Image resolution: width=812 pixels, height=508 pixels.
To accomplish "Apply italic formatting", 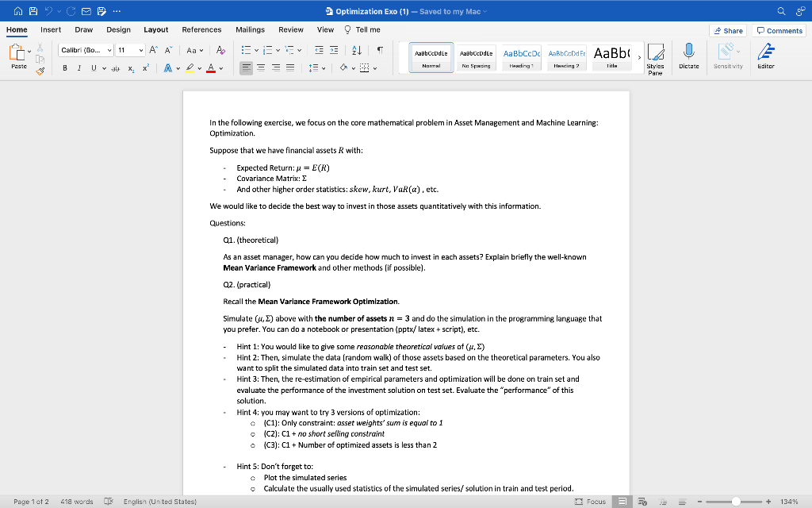I will coord(79,67).
